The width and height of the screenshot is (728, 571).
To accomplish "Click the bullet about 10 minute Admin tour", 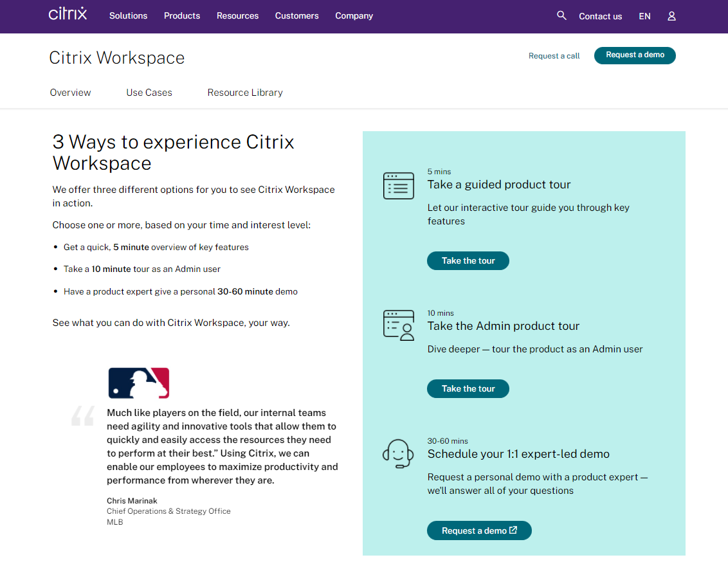I will (142, 269).
